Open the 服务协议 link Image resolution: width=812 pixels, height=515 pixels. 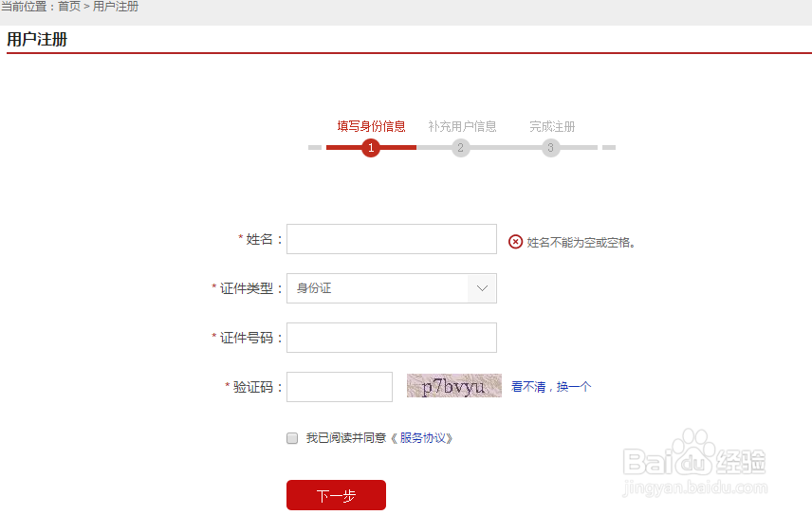click(x=422, y=438)
